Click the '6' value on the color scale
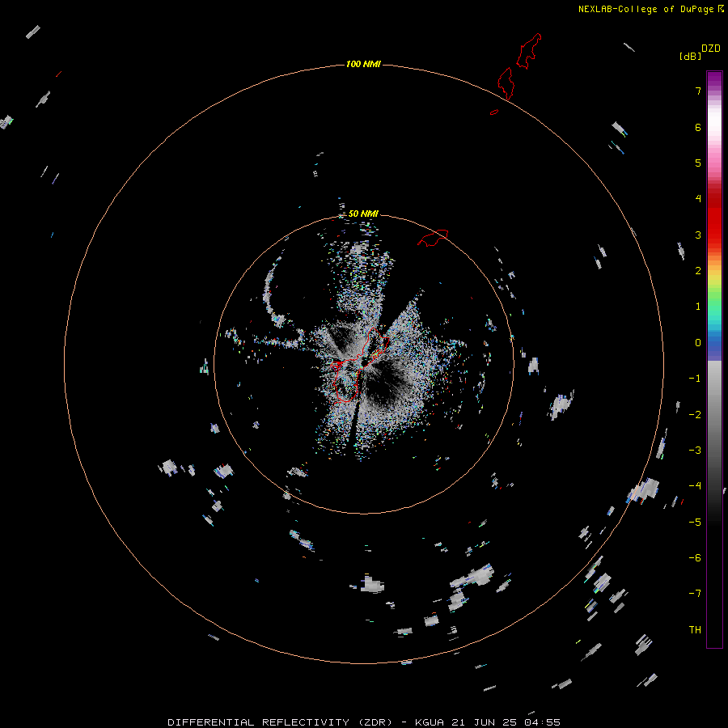The image size is (728, 728). pos(698,127)
